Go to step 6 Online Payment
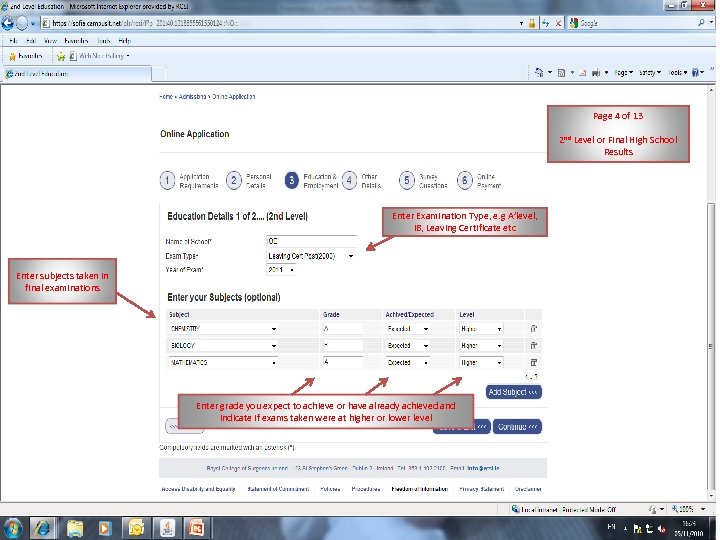The height and width of the screenshot is (540, 720). 479,181
